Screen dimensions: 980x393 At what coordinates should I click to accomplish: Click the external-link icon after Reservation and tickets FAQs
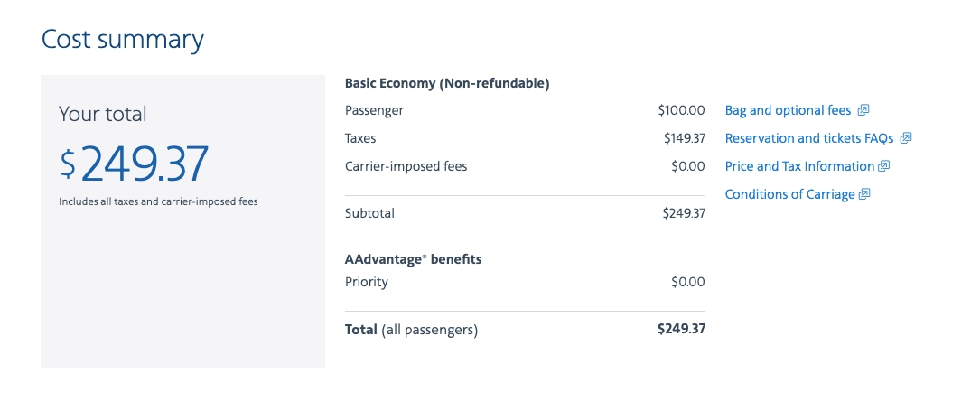click(906, 138)
